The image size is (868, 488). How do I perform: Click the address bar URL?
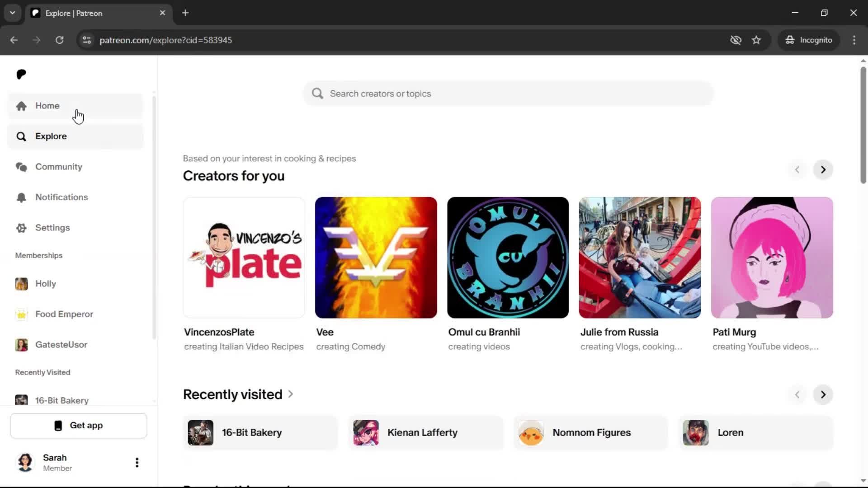(166, 40)
